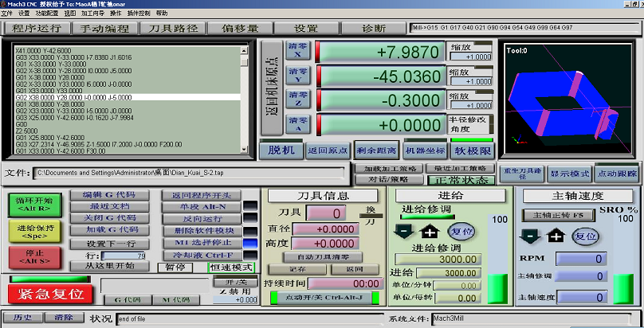Image resolution: width=644 pixels, height=328 pixels.
Task: Click 返回程序开头 rewind button
Action: click(202, 195)
